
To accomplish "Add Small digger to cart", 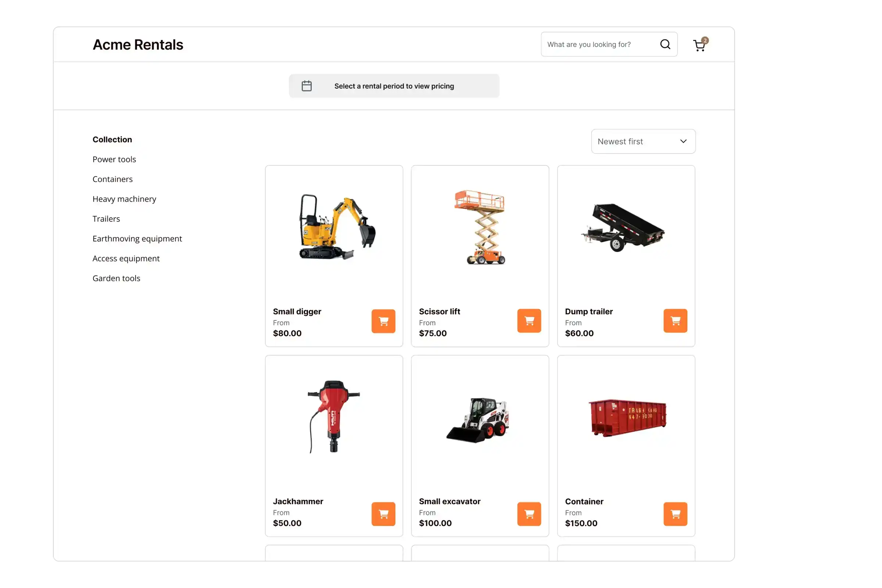I will click(383, 321).
